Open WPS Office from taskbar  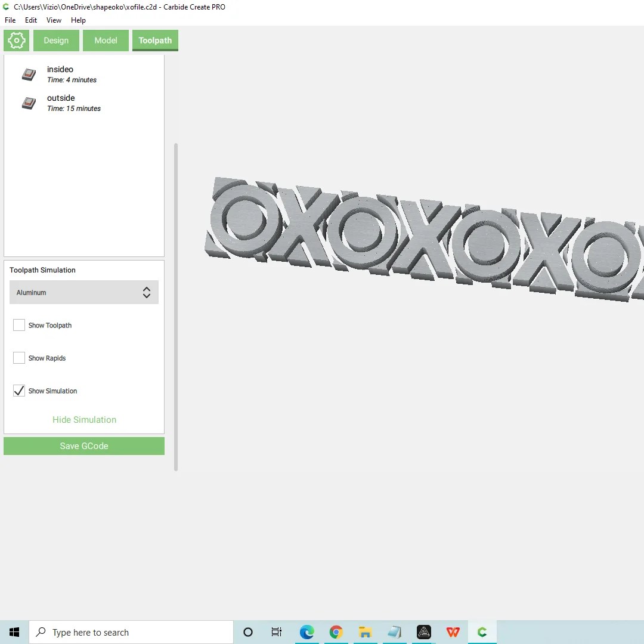click(x=453, y=632)
